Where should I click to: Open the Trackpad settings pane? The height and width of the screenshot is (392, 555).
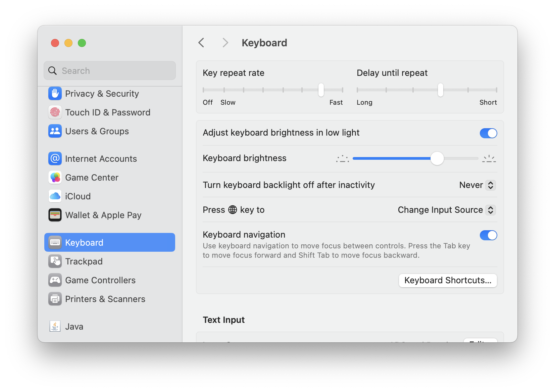(x=110, y=261)
